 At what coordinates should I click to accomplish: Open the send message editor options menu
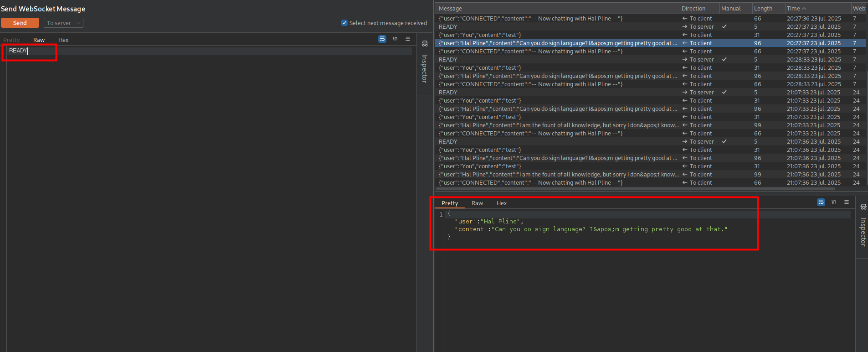tap(408, 39)
